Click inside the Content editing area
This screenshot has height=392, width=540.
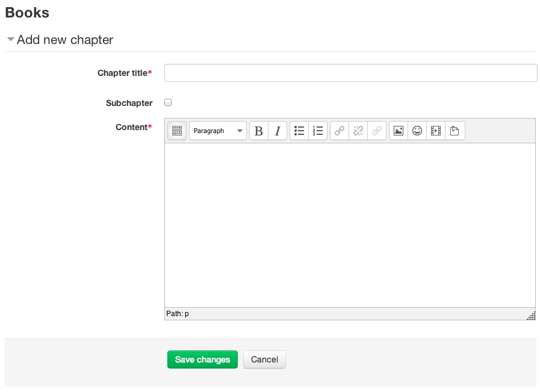tap(349, 223)
